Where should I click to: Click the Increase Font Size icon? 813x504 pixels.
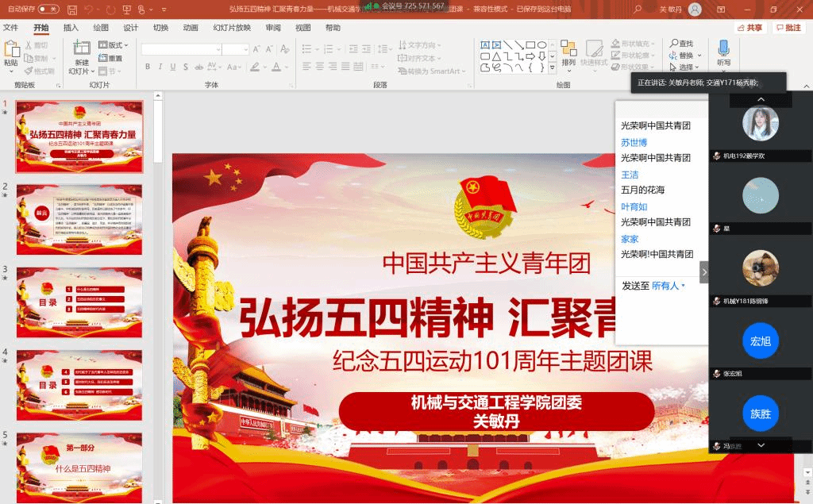coord(256,49)
